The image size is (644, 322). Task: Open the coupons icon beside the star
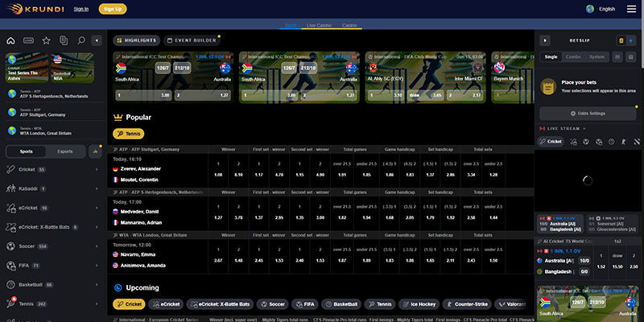pyautogui.click(x=64, y=40)
